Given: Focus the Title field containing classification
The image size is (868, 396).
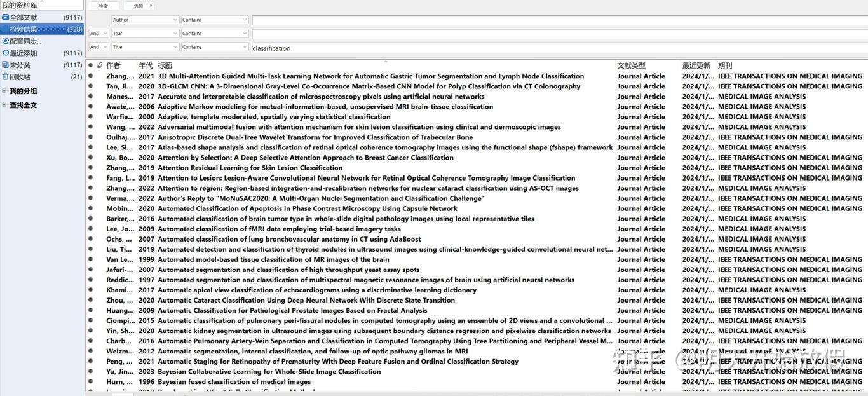Looking at the screenshot, I should (x=559, y=48).
